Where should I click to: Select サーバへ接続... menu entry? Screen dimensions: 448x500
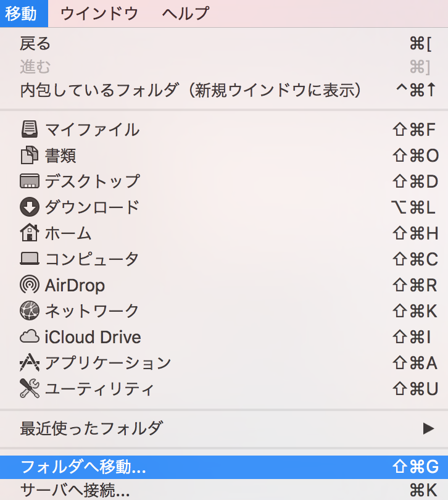coord(75,491)
